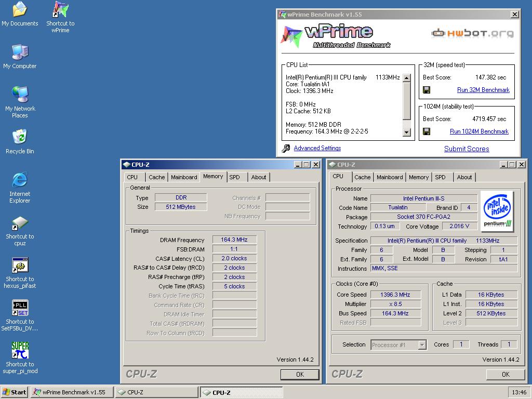Click the save icon under 32M speed test
This screenshot has height=399, width=532.
click(x=427, y=90)
